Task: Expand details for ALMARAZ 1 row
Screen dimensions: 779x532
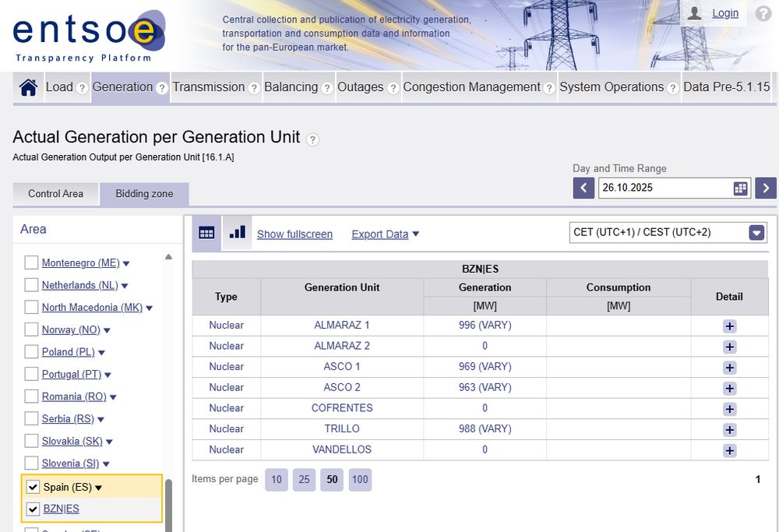Action: 729,326
